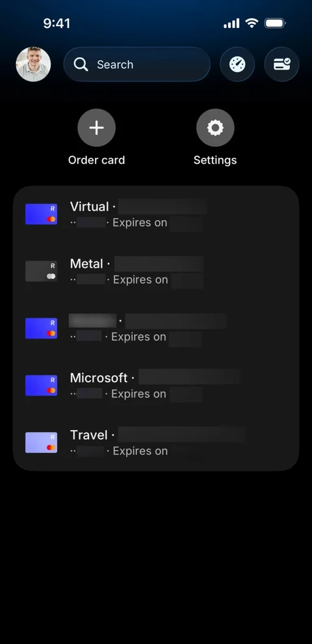This screenshot has height=644, width=312.
Task: Open the Travel card entry
Action: click(156, 443)
